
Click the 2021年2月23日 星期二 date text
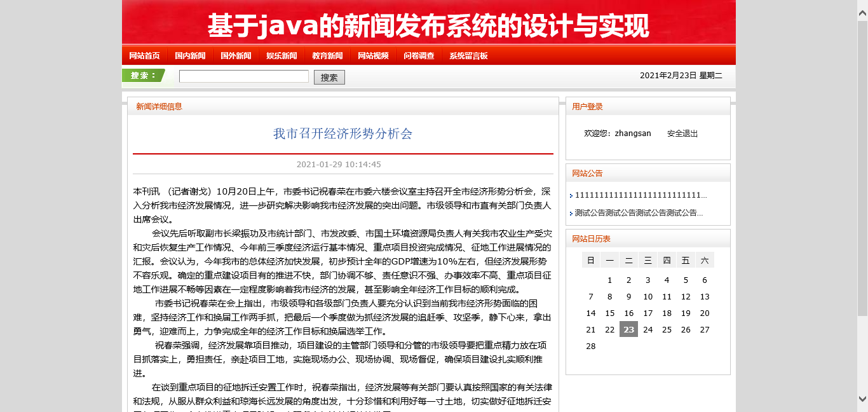681,76
